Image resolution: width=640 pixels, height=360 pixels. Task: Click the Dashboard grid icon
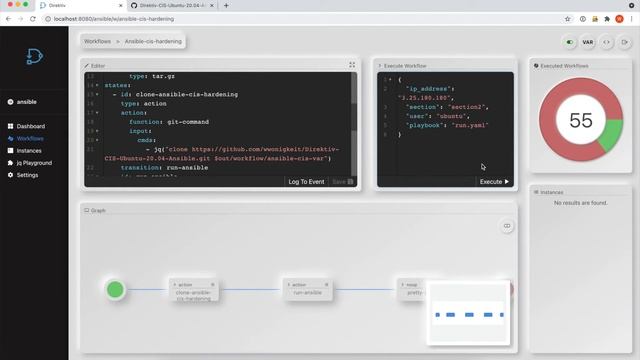pos(11,126)
